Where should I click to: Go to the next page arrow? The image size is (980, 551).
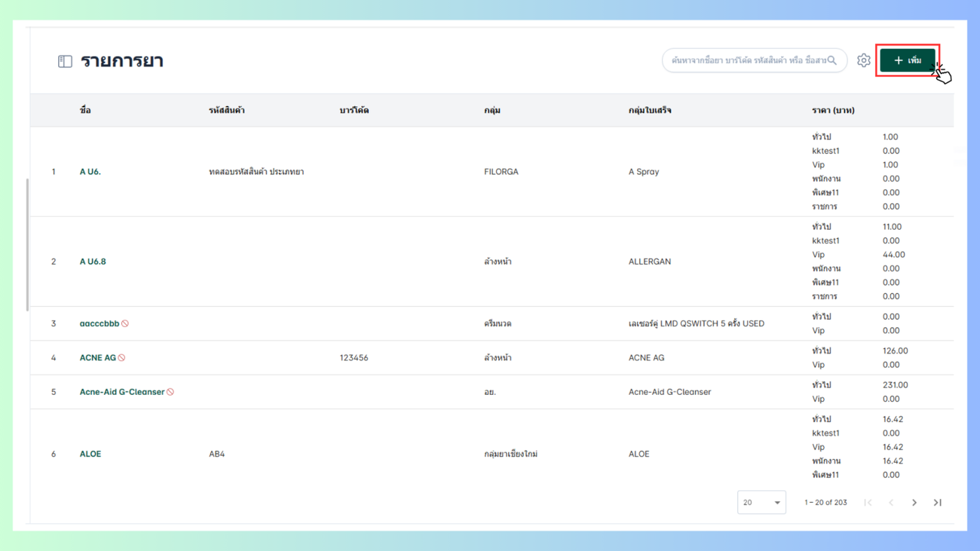point(914,503)
